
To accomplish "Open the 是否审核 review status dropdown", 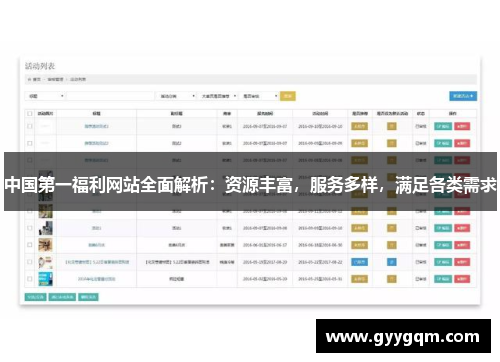I will (259, 96).
